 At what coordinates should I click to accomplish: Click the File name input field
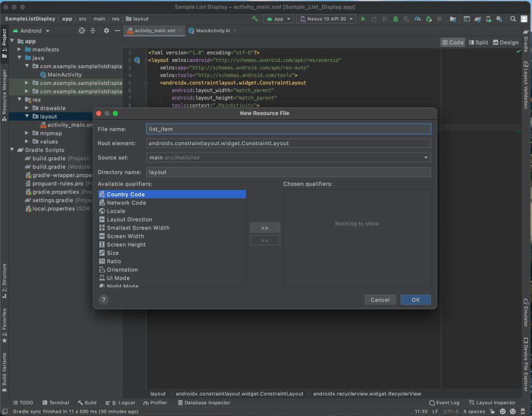289,129
